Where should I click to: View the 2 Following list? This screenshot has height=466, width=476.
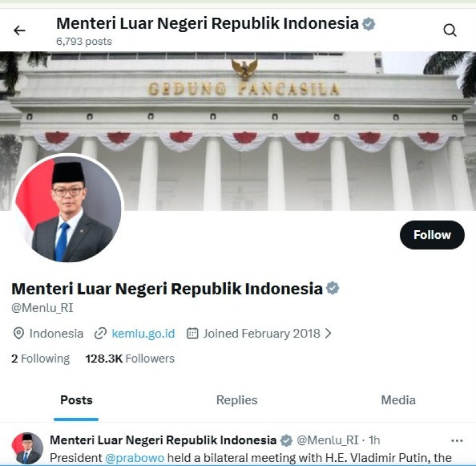pyautogui.click(x=40, y=359)
